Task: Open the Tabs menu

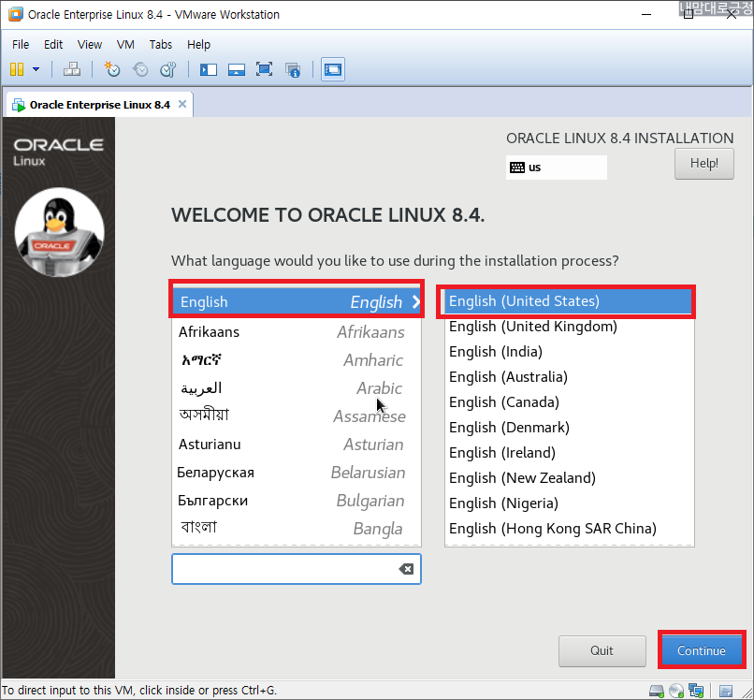Action: tap(161, 45)
